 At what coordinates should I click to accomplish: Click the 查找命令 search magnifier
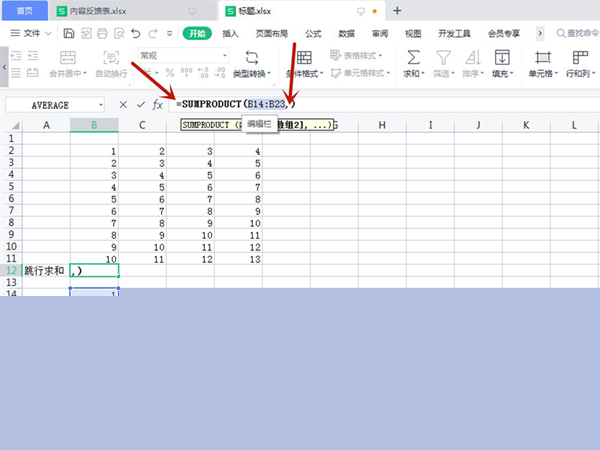pyautogui.click(x=561, y=34)
